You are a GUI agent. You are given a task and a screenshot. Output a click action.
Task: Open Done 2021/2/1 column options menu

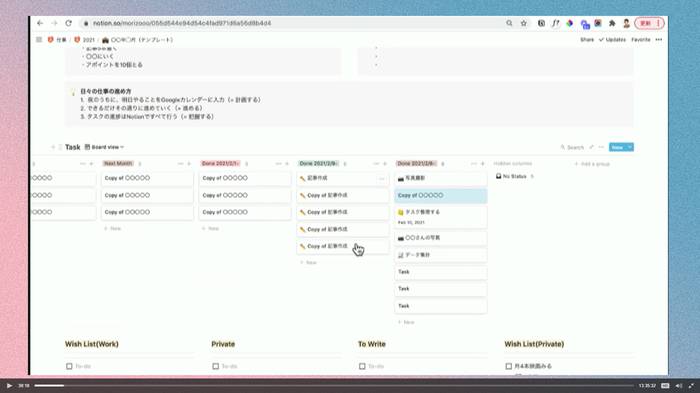click(278, 163)
